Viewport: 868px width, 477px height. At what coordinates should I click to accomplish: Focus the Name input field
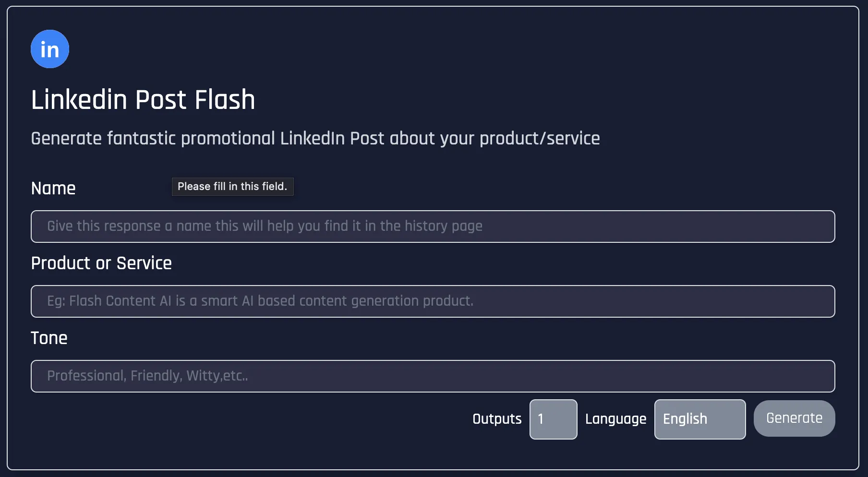tap(433, 227)
